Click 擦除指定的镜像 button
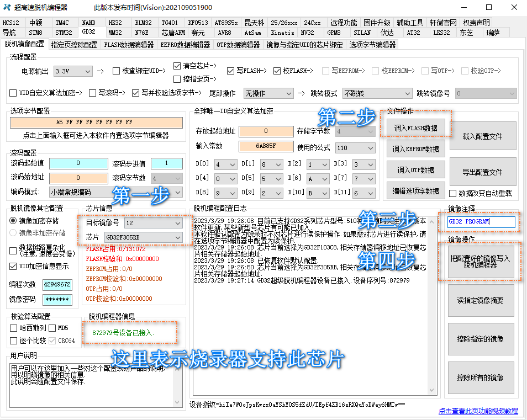Image resolution: width=527 pixels, height=420 pixels. coord(480,339)
